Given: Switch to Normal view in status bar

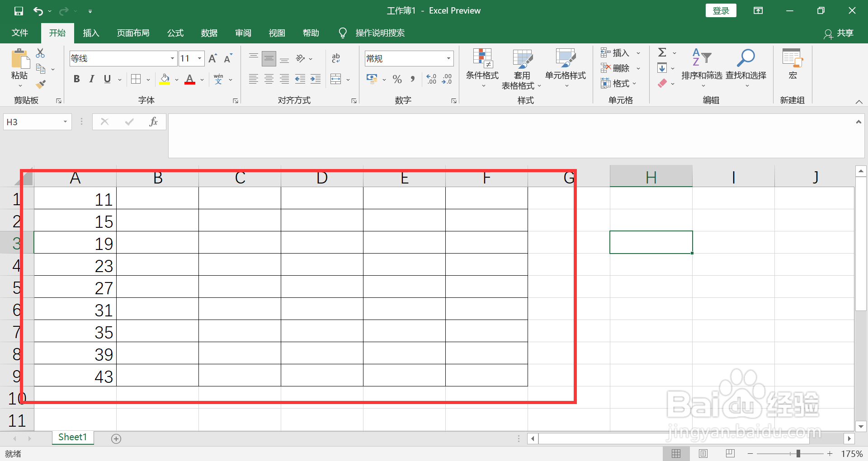Looking at the screenshot, I should click(676, 454).
